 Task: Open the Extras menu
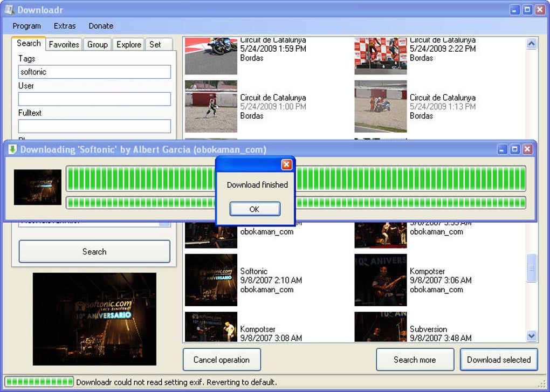click(65, 26)
